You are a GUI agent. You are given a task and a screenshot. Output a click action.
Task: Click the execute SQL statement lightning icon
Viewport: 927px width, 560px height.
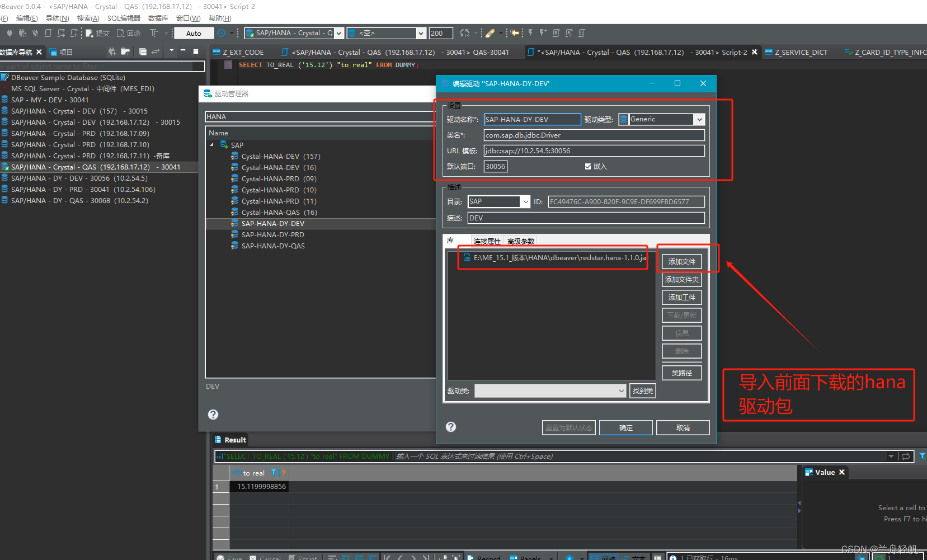[x=530, y=33]
